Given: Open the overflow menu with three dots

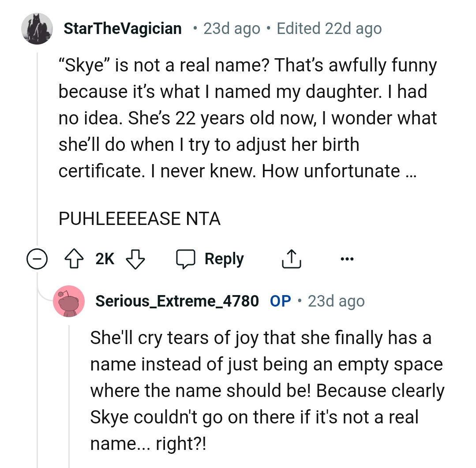Looking at the screenshot, I should point(347,259).
